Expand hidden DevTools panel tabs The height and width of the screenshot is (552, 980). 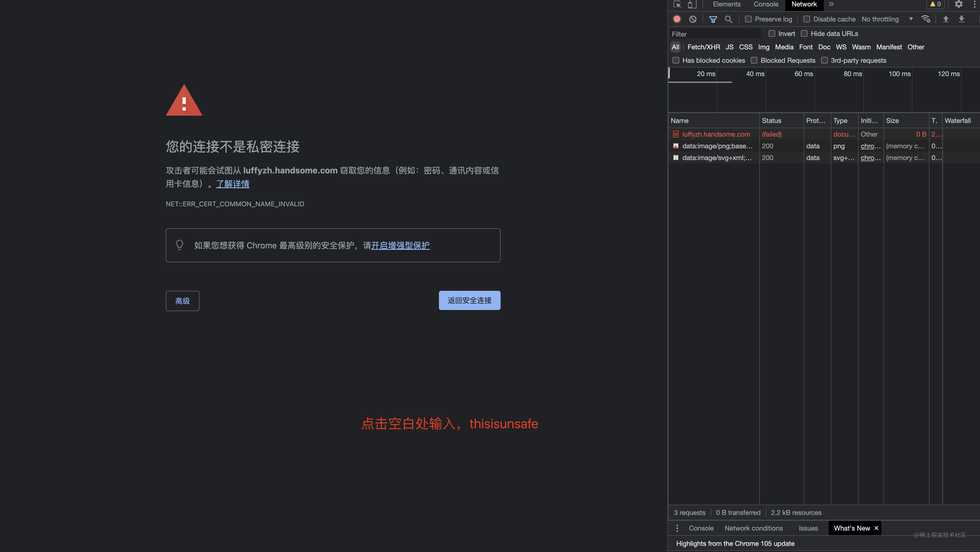pos(831,4)
